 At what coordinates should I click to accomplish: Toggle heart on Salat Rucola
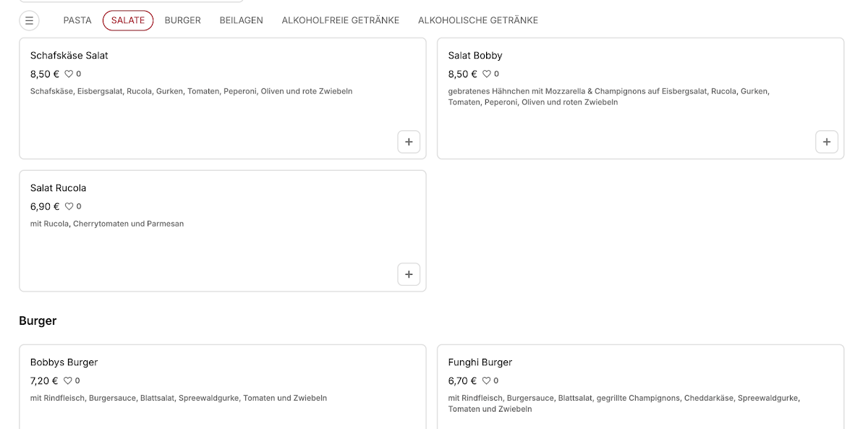pos(69,206)
